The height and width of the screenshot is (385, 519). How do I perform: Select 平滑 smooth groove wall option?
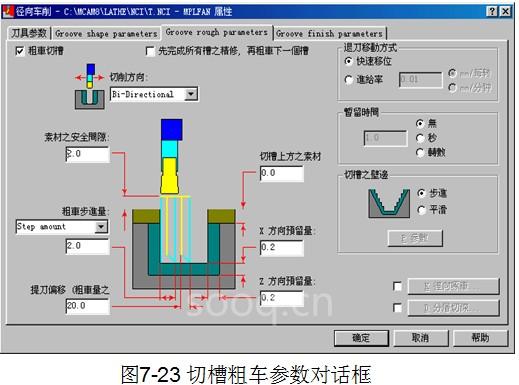422,210
